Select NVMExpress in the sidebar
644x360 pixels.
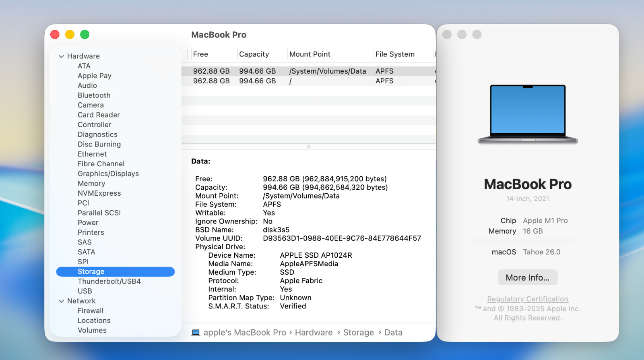click(99, 193)
